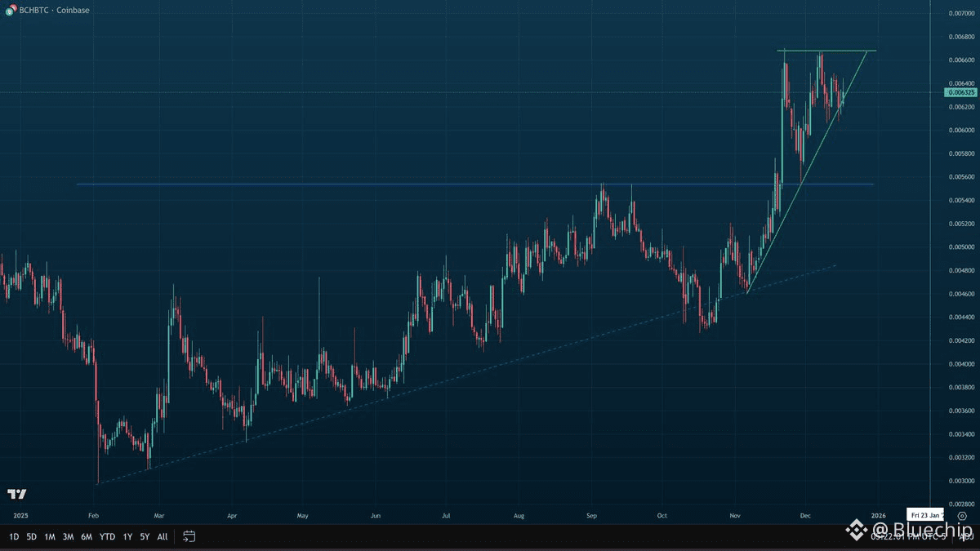
Task: Choose the 3M time range
Action: pos(68,536)
